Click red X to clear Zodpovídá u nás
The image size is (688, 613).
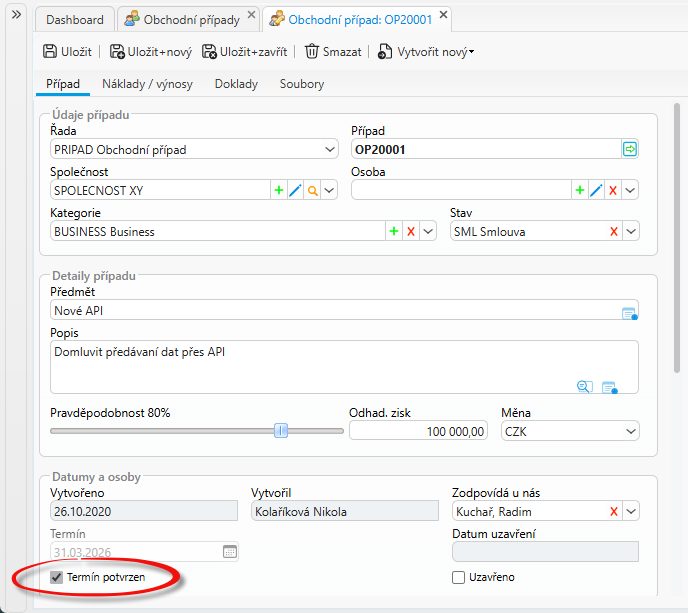[613, 511]
